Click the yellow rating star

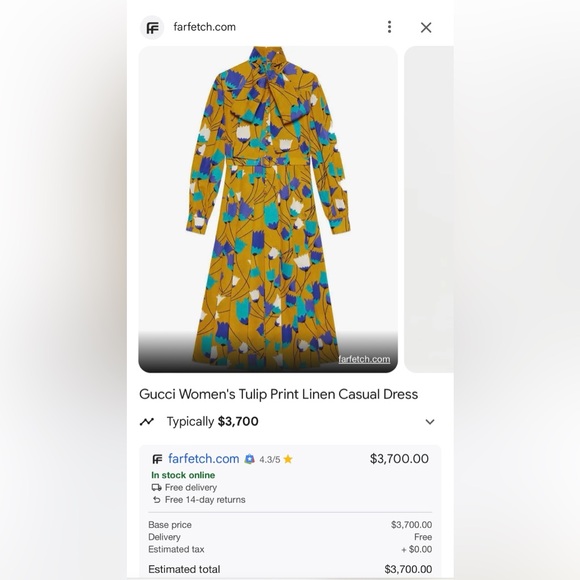point(288,459)
